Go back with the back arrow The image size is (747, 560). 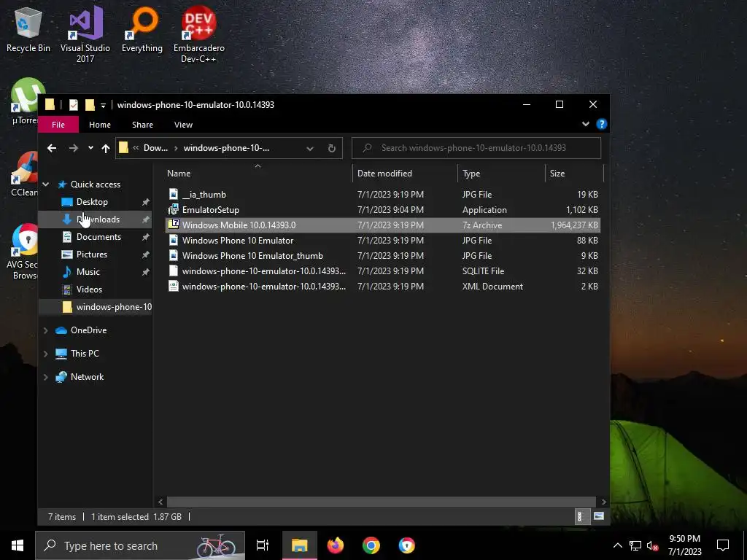pos(52,148)
